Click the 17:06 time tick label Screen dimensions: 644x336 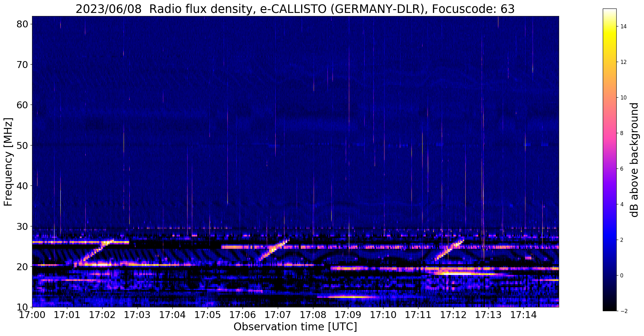point(243,315)
